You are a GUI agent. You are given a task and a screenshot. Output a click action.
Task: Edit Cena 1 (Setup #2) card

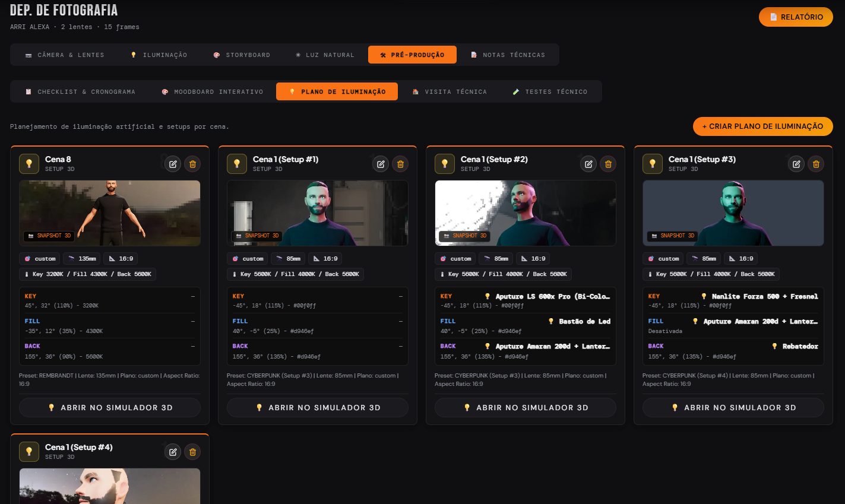click(588, 164)
